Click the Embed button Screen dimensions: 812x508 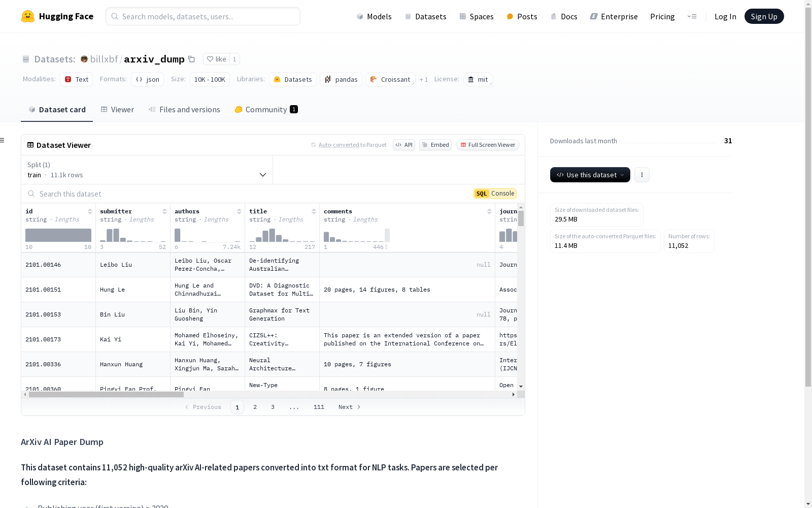point(435,145)
